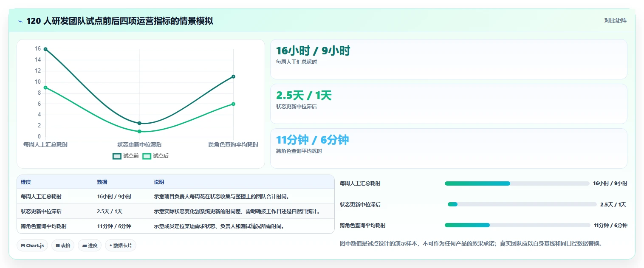Viewport: 644px width, 268px height.
Task: Click the lightning icon beside the title
Action: 20,21
